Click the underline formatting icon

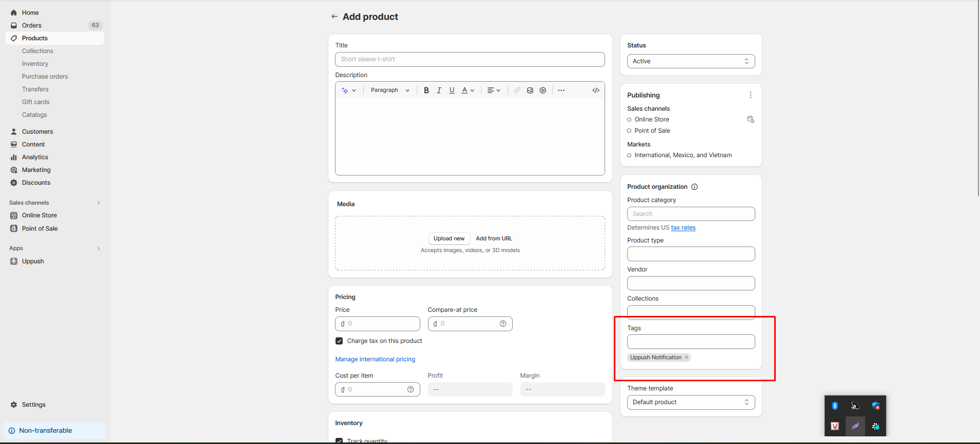click(x=451, y=90)
